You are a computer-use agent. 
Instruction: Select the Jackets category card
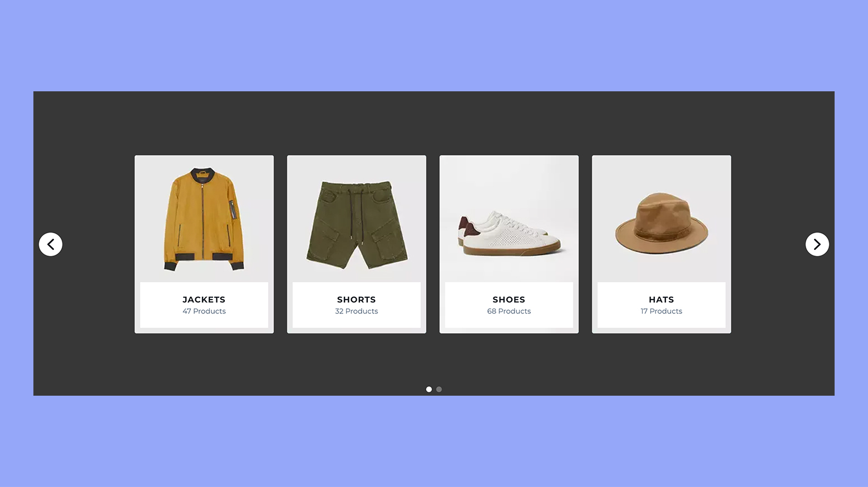click(204, 244)
